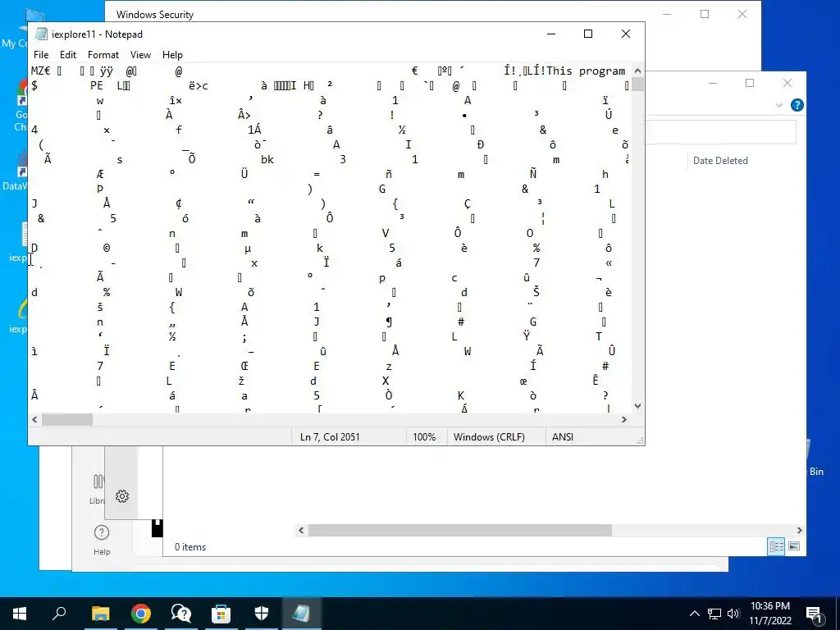Viewport: 840px width, 630px height.
Task: Click Notepad vertical scrollbar down arrow
Action: tap(637, 406)
